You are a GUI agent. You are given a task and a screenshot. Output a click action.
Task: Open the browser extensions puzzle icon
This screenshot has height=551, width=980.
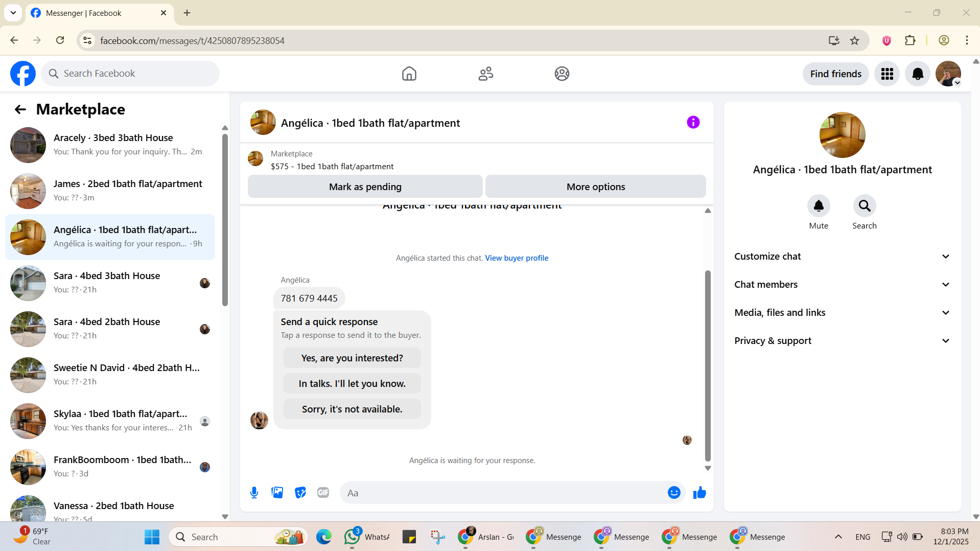point(910,40)
